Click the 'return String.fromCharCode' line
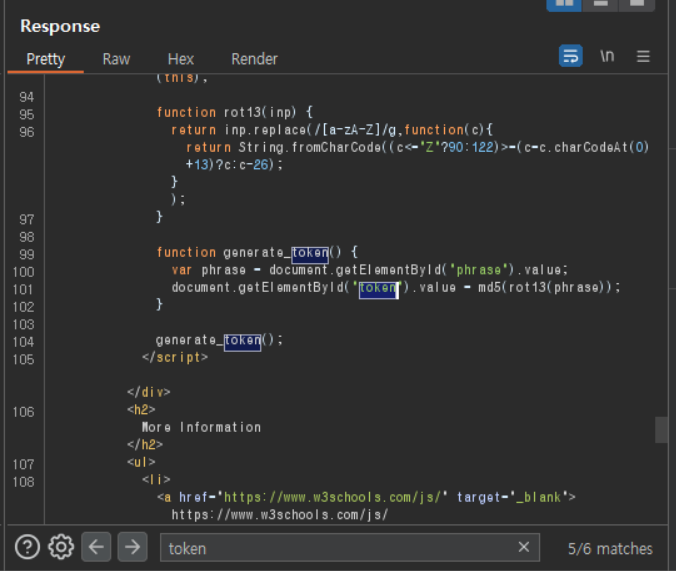The image size is (676, 571). pyautogui.click(x=417, y=147)
